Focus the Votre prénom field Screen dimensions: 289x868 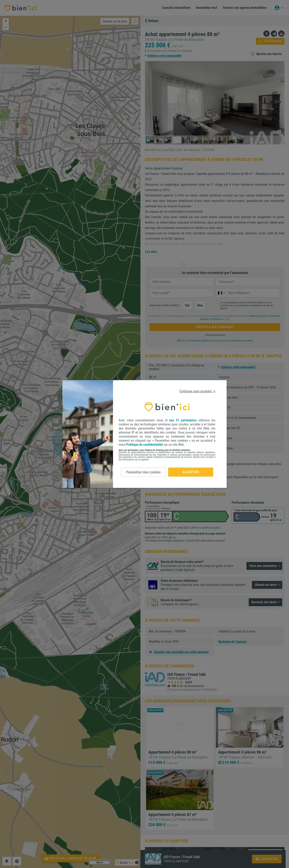point(181,282)
